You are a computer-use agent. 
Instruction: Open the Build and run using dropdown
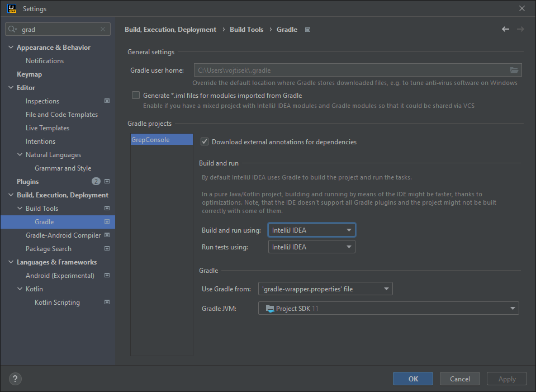pos(311,230)
